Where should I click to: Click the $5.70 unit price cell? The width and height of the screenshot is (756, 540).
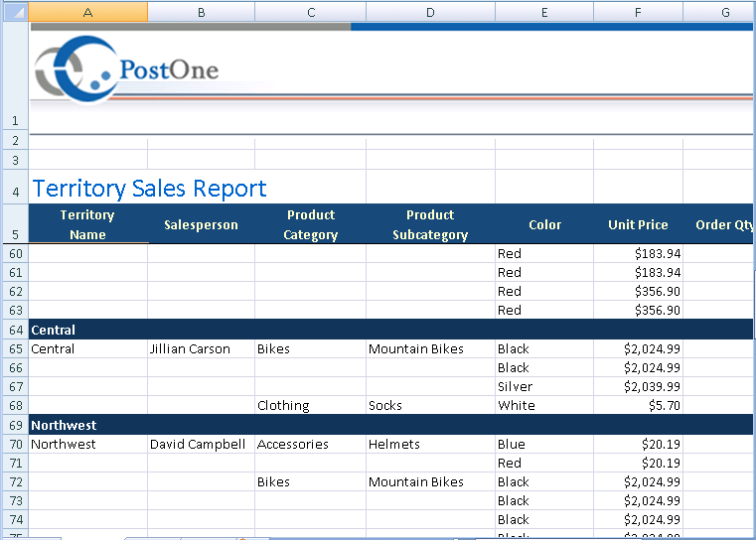[x=638, y=406]
